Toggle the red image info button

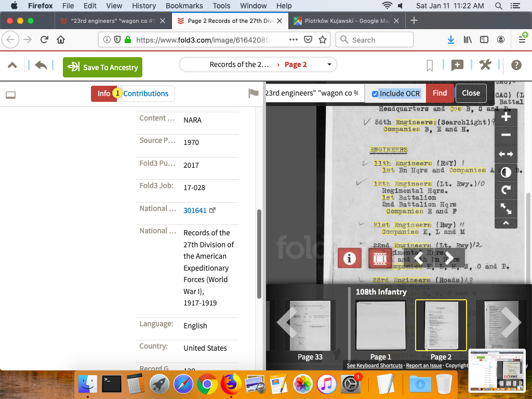pos(349,258)
